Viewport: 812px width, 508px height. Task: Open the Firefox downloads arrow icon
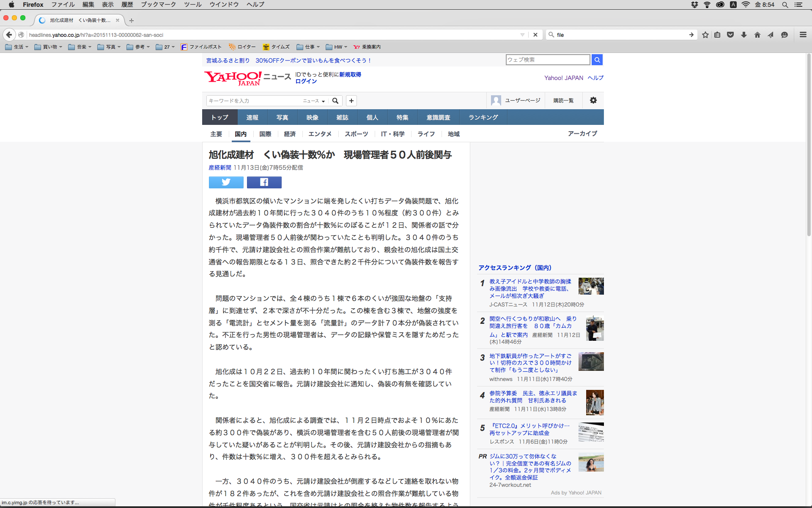pos(743,35)
